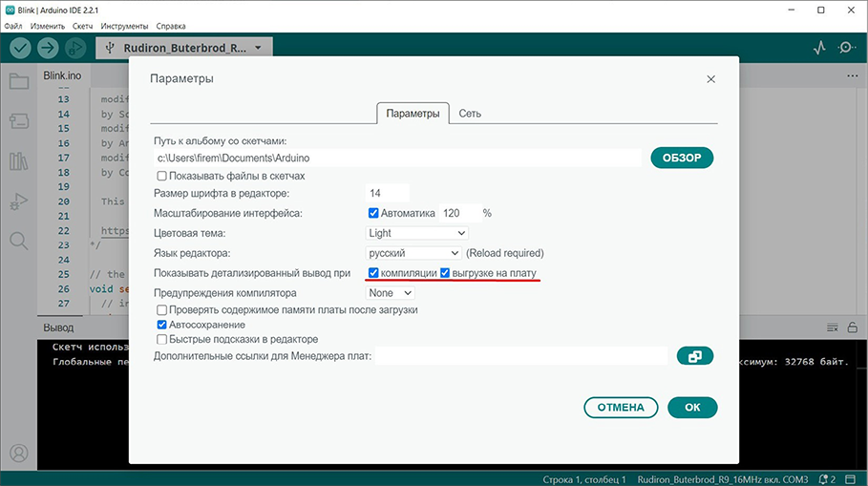Click Строка 1, столбец 1 in status bar
The image size is (868, 486).
[584, 479]
